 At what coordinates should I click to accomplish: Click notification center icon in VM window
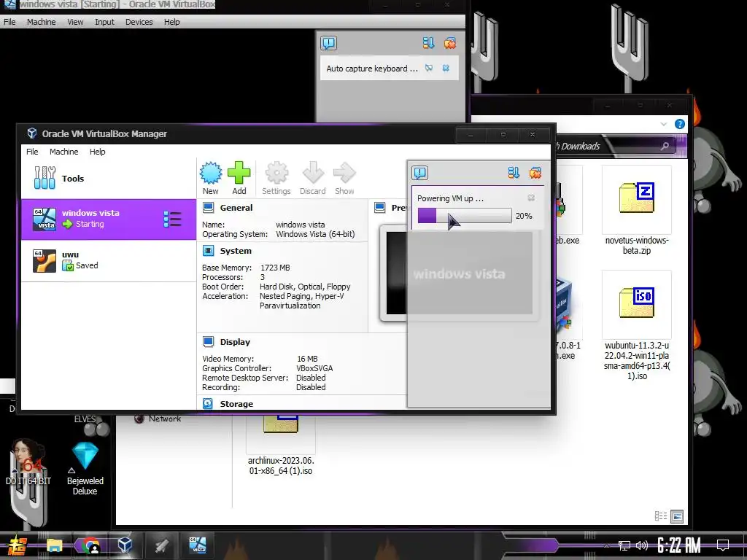329,43
